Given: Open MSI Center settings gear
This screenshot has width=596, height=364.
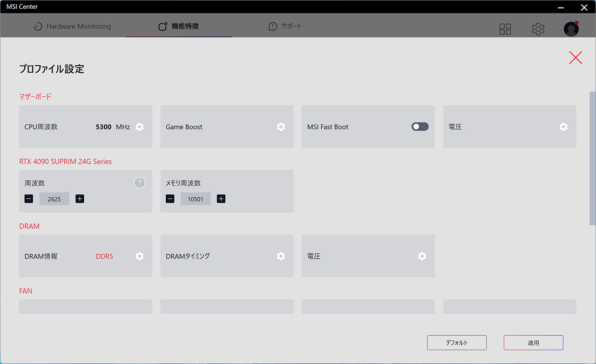Looking at the screenshot, I should [538, 29].
